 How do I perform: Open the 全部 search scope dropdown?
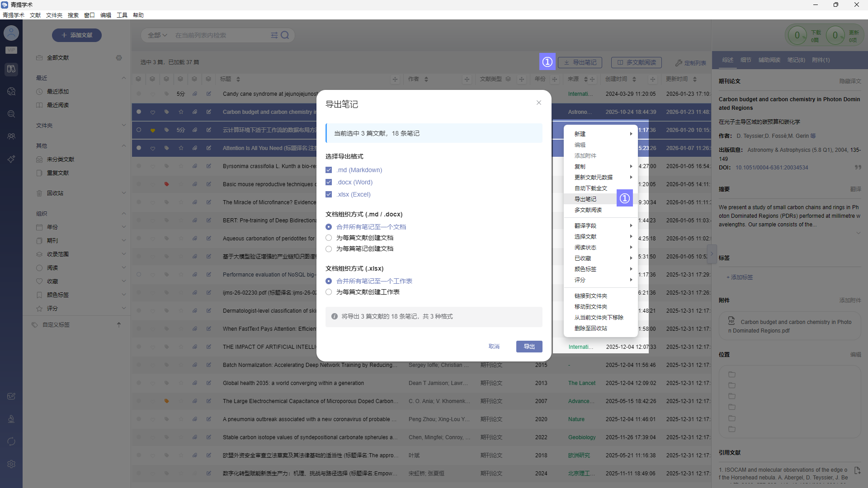click(157, 35)
